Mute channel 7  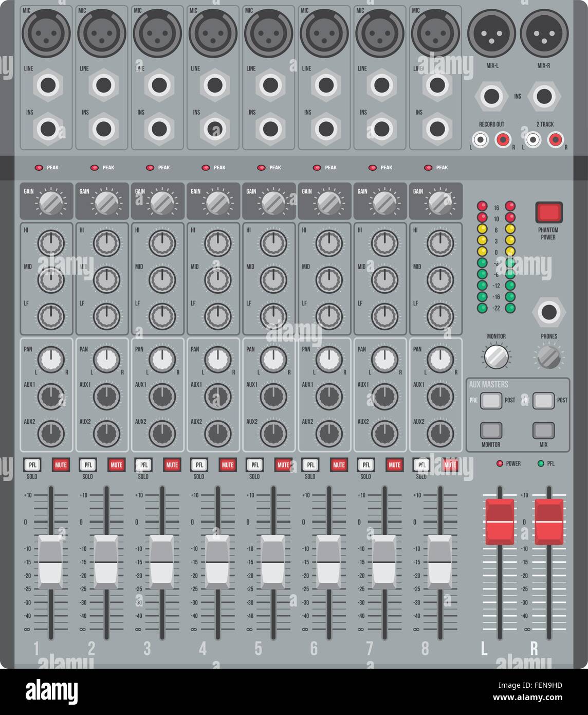click(394, 465)
